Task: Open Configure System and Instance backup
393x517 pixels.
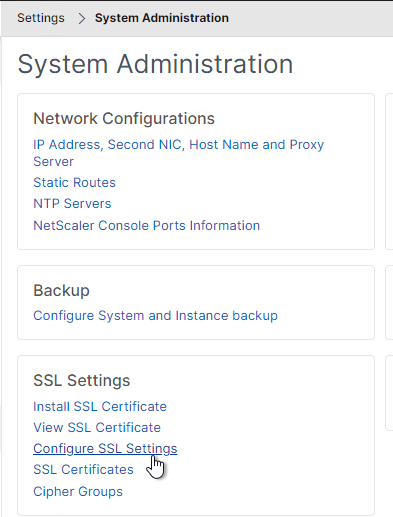Action: tap(155, 316)
